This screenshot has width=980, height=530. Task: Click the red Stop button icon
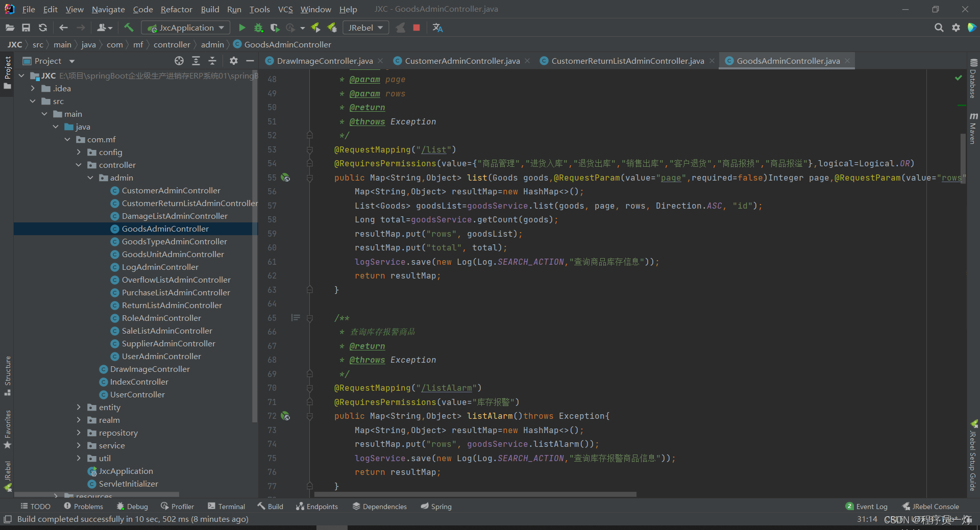click(x=416, y=28)
